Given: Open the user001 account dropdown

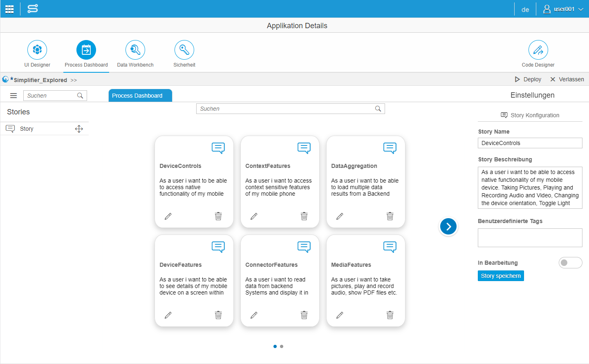Looking at the screenshot, I should (563, 9).
